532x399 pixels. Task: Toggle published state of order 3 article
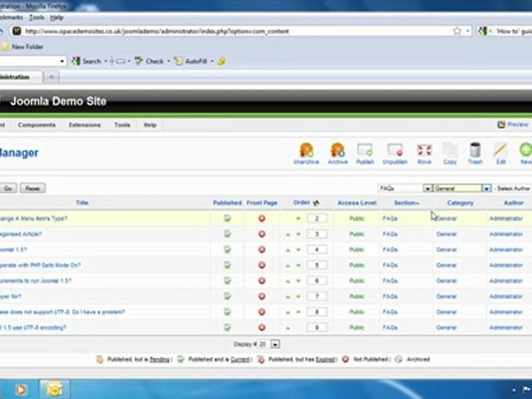pyautogui.click(x=227, y=234)
